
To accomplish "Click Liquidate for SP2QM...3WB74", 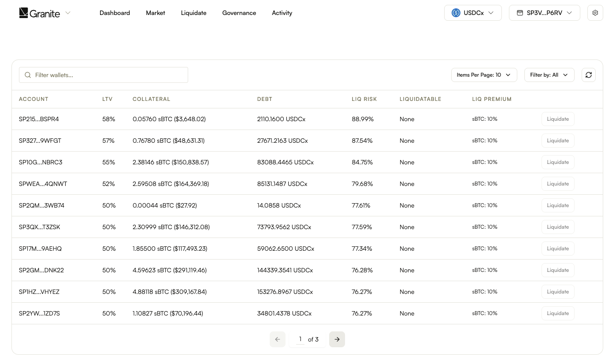I will coord(558,205).
